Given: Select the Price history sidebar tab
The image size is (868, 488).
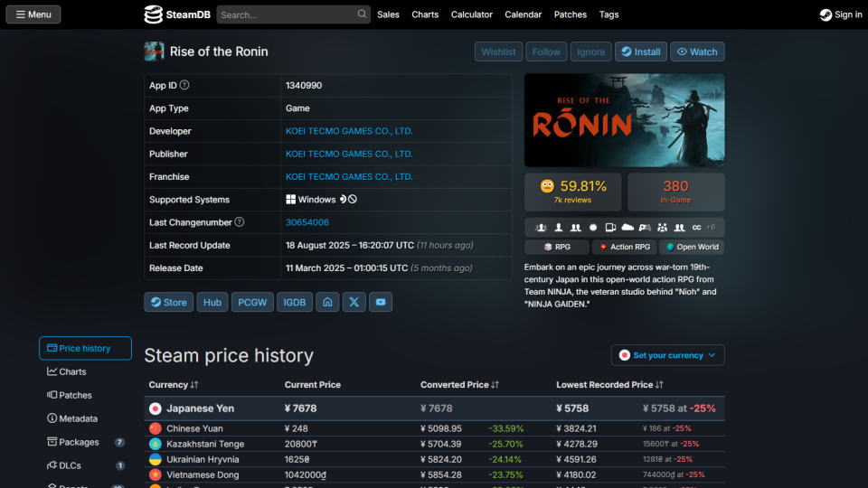Looking at the screenshot, I should pos(85,348).
